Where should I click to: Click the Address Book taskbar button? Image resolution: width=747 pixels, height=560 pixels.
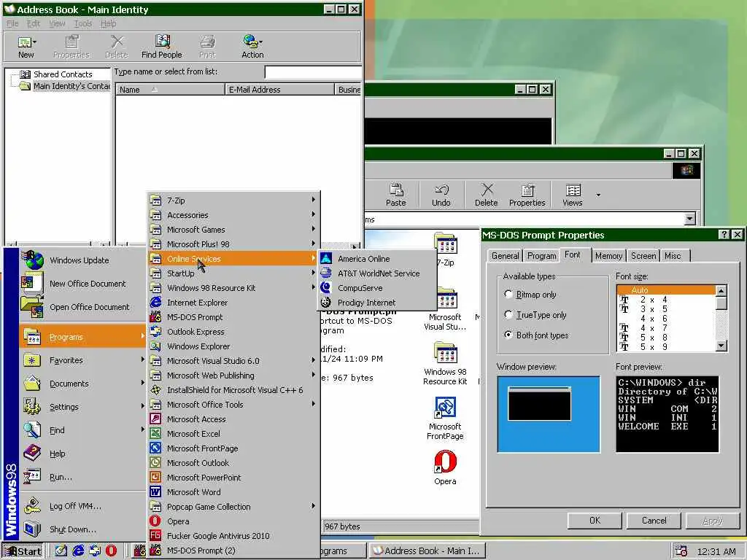[427, 551]
